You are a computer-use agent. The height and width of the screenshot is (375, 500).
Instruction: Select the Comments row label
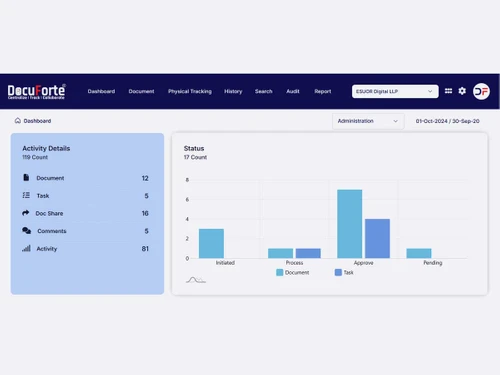click(52, 231)
